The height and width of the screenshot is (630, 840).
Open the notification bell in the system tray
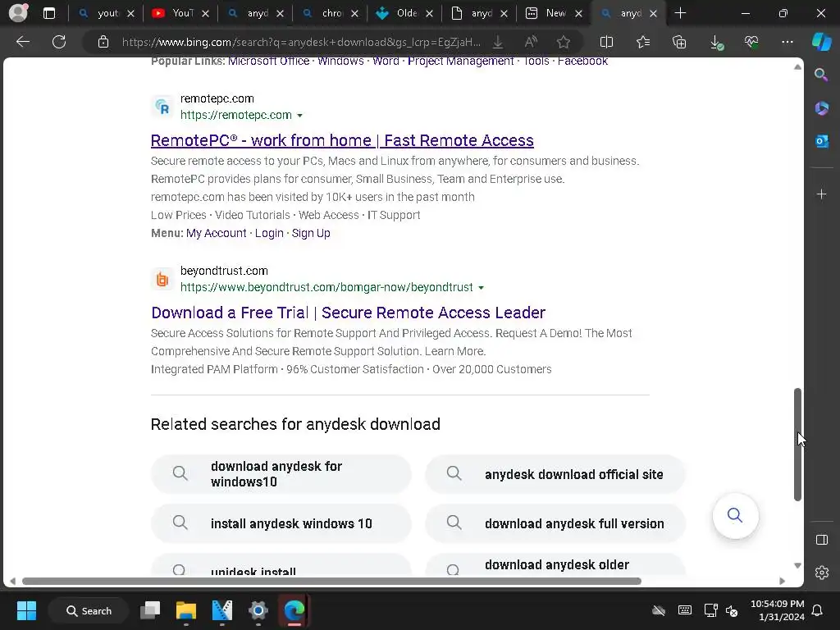pyautogui.click(x=817, y=610)
